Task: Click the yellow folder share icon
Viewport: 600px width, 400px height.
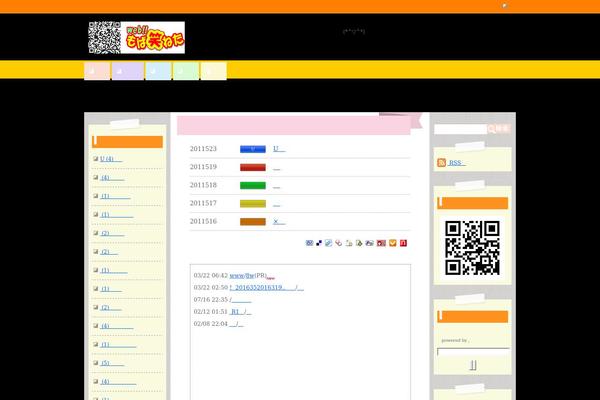Action: click(x=349, y=243)
